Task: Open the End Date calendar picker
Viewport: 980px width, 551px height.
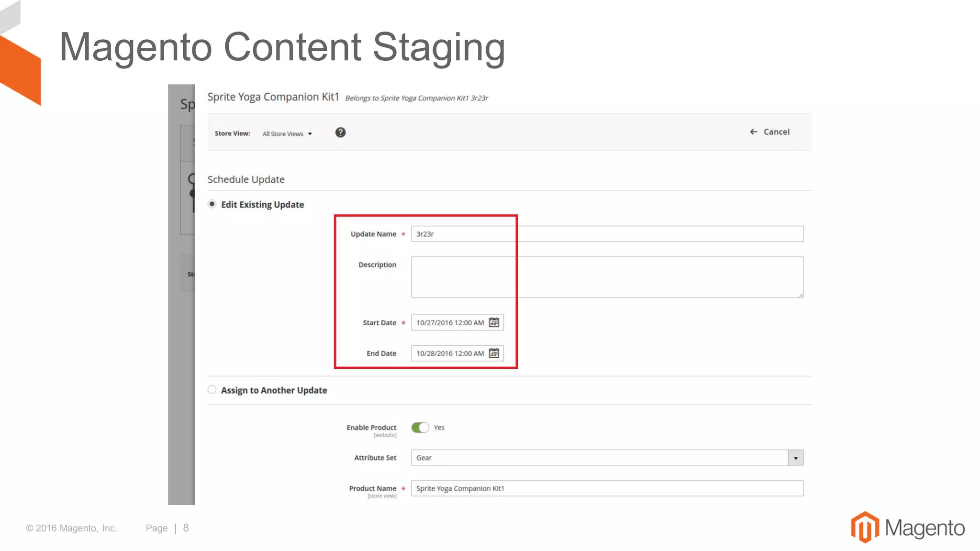Action: (494, 353)
